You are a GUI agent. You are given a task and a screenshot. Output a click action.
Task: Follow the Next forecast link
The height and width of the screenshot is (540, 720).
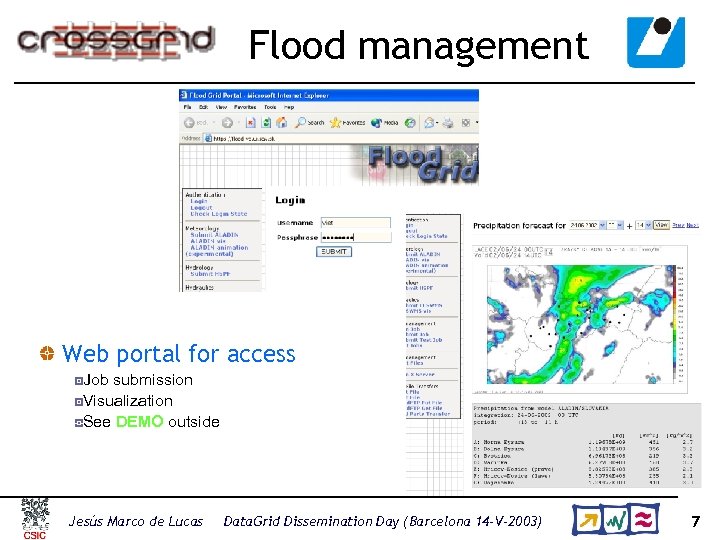click(x=692, y=225)
